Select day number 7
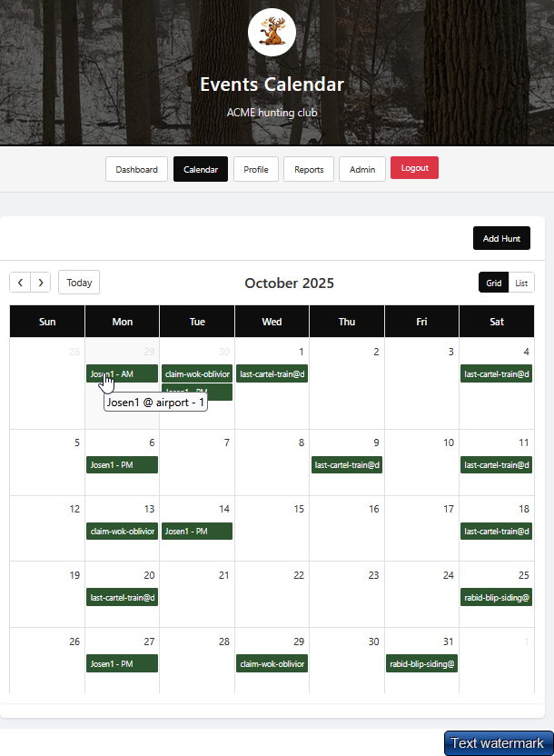The height and width of the screenshot is (756, 554). (226, 443)
